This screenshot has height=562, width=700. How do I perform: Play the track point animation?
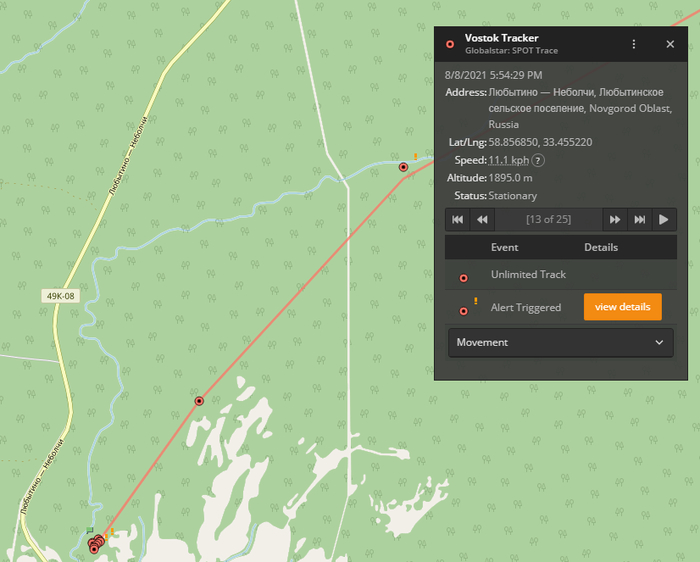664,220
